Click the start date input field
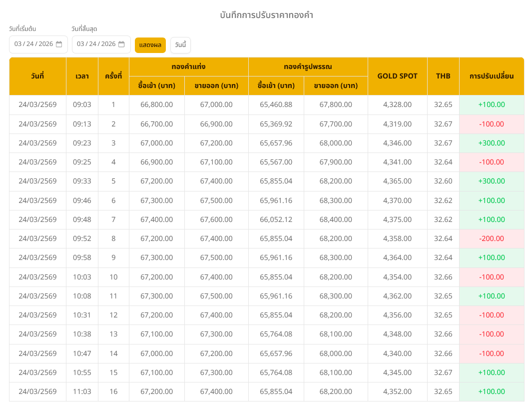The height and width of the screenshot is (406, 532). click(33, 44)
